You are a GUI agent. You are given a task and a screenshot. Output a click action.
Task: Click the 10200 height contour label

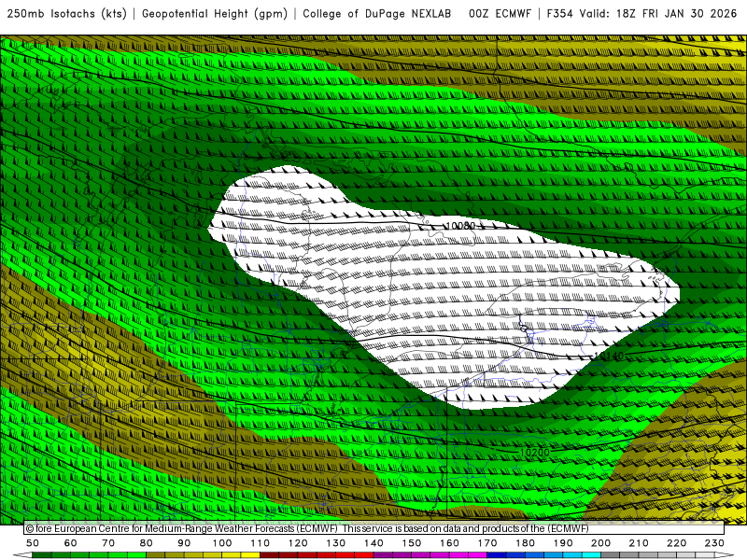pyautogui.click(x=534, y=453)
